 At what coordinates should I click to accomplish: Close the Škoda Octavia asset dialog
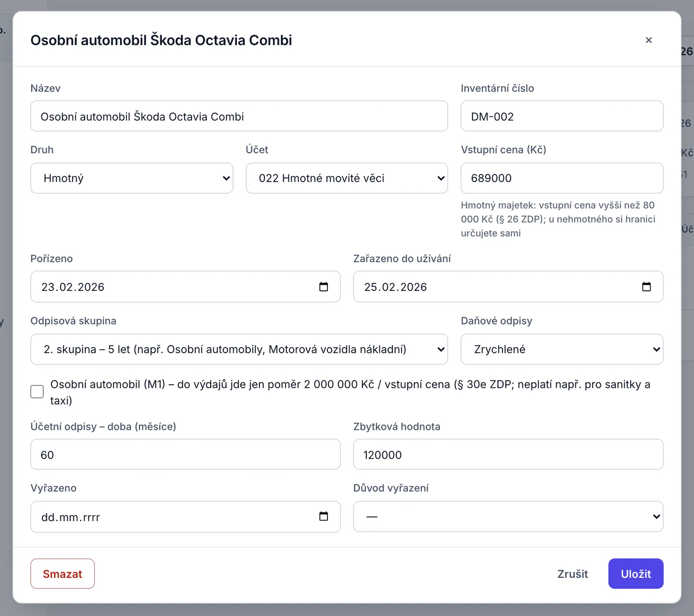pyautogui.click(x=648, y=40)
